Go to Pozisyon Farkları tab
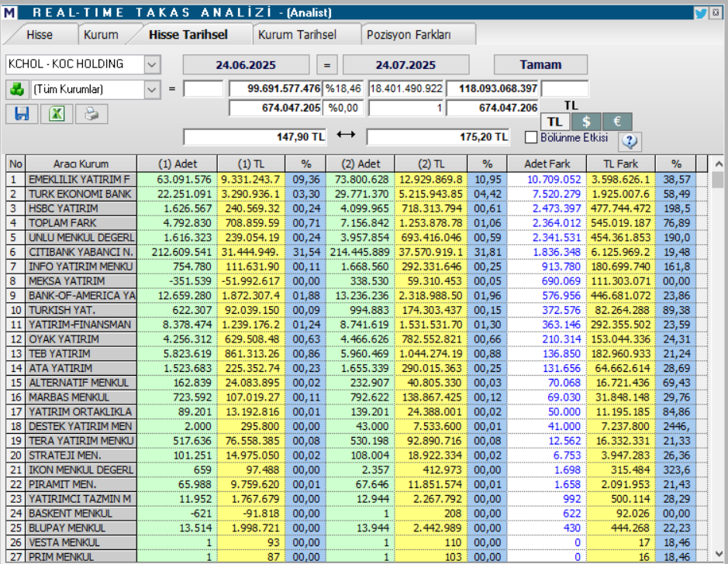The image size is (728, 564). (x=409, y=35)
